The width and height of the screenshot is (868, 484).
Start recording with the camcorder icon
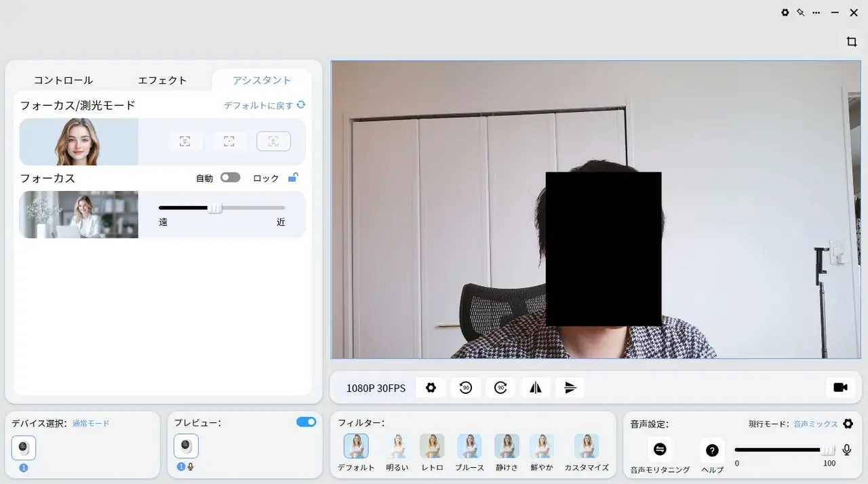[840, 387]
